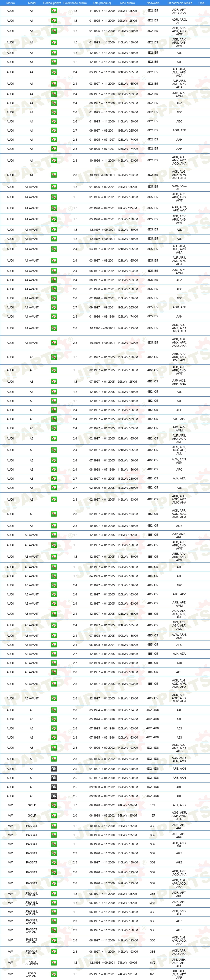Screen dimensions: 210x980
Task: Click petrol icon for A6 Avant 1.8 92kW row
Action: point(54,535)
